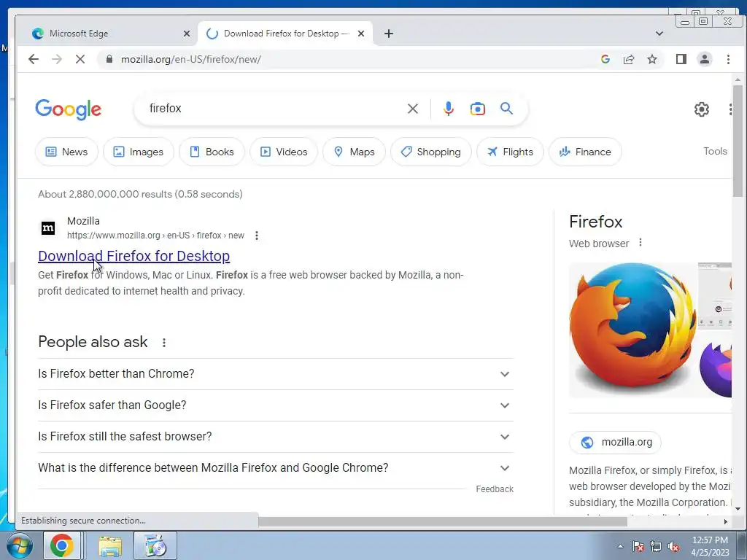Image resolution: width=747 pixels, height=560 pixels.
Task: Click the magnifying glass search button
Action: 506,109
